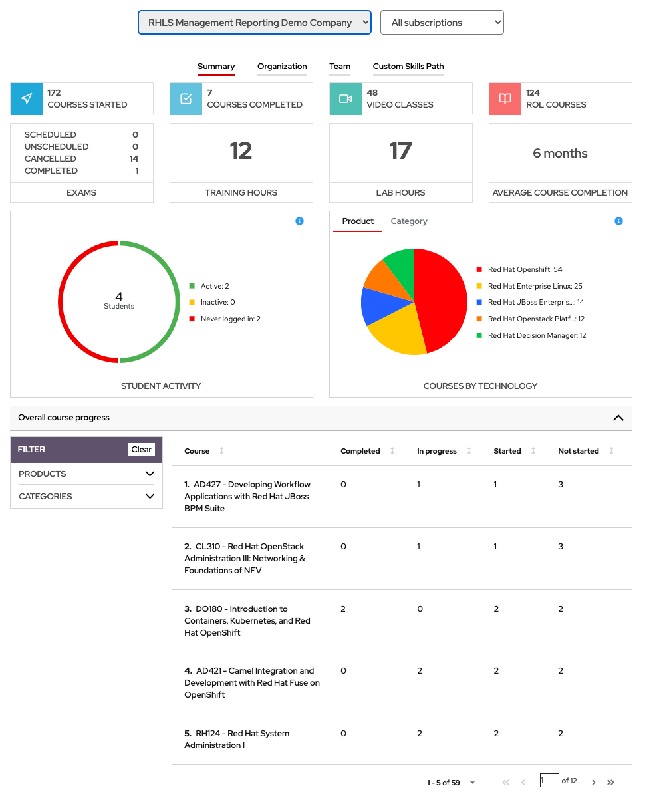663x812 pixels.
Task: Click the Video Classes camera icon
Action: [345, 98]
